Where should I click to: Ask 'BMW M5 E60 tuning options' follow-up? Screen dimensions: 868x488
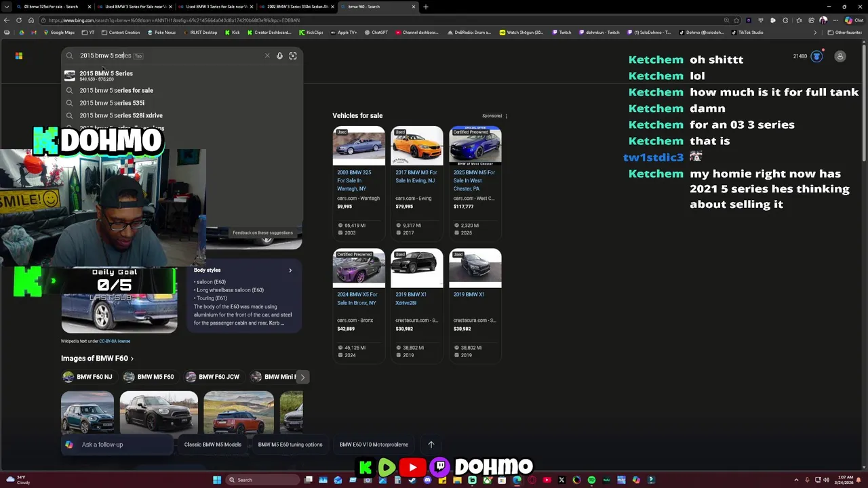290,445
